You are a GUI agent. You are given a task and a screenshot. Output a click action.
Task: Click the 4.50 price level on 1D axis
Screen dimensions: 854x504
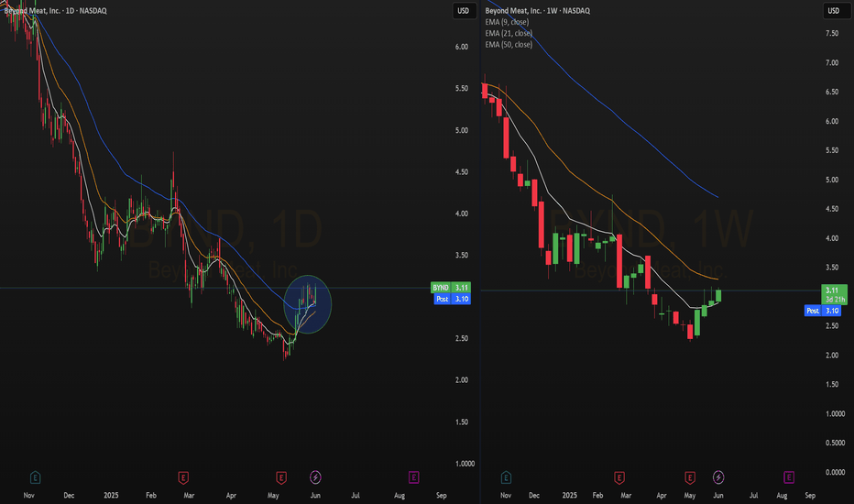(462, 172)
